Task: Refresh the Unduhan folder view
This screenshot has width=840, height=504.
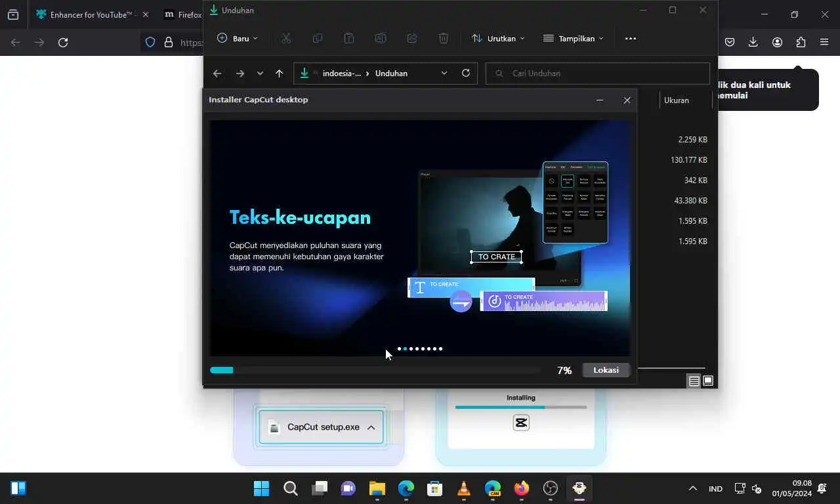Action: [466, 73]
